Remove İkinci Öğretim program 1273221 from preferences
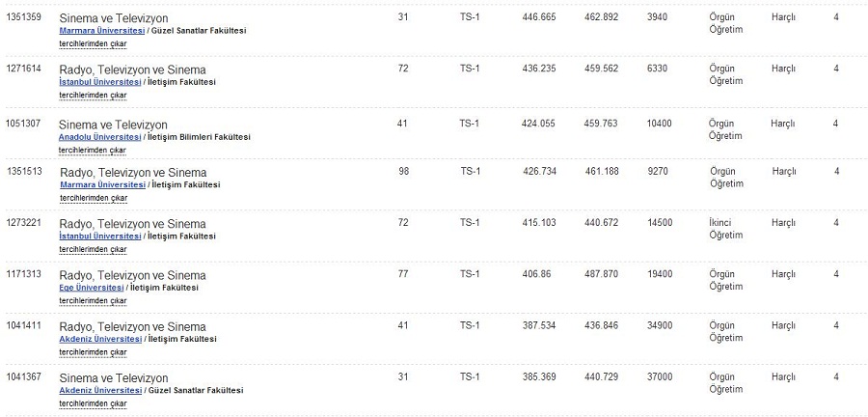Image resolution: width=868 pixels, height=417 pixels. click(93, 249)
